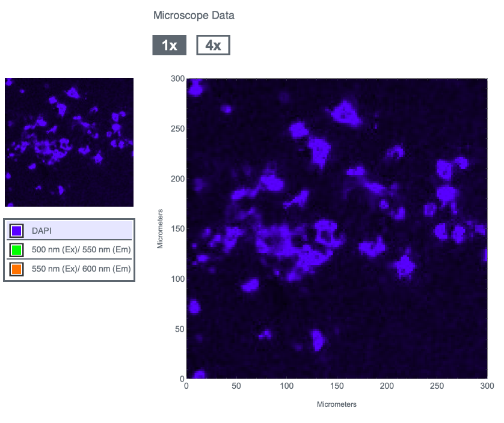Click the 100 tick on the y-axis
Image resolution: width=504 pixels, height=423 pixels.
pos(177,279)
